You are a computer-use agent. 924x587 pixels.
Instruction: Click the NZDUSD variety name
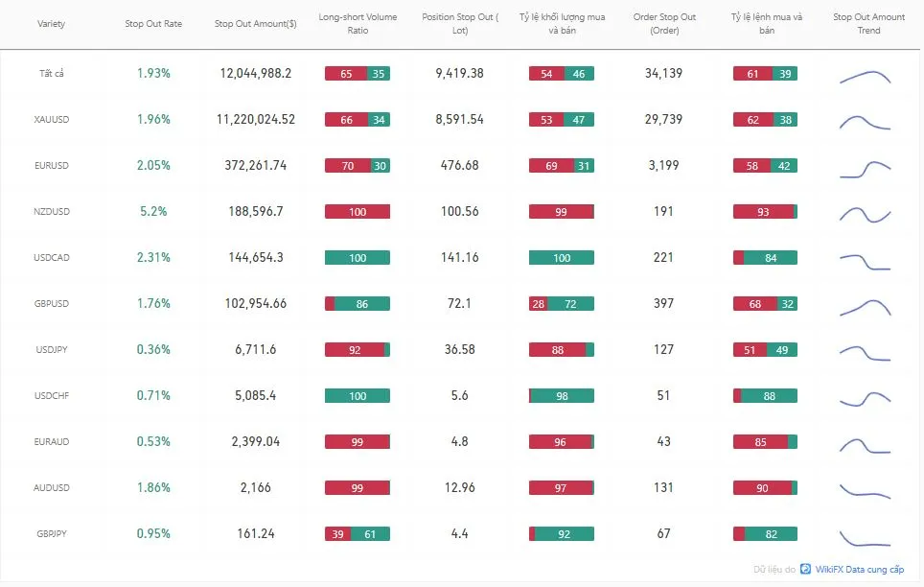tap(51, 211)
